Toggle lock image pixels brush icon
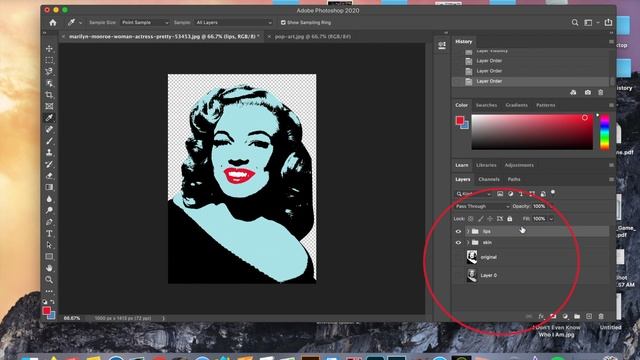 pyautogui.click(x=481, y=219)
